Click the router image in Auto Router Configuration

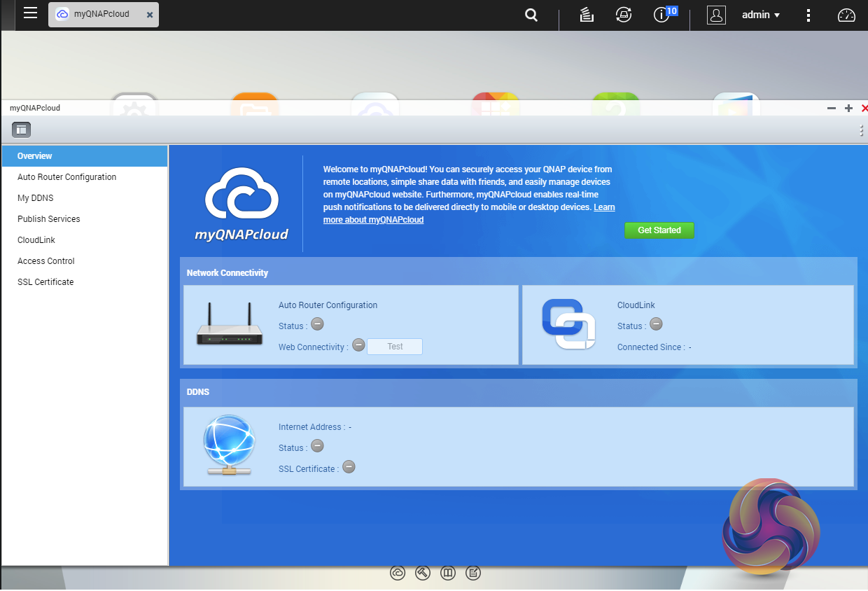pyautogui.click(x=230, y=324)
